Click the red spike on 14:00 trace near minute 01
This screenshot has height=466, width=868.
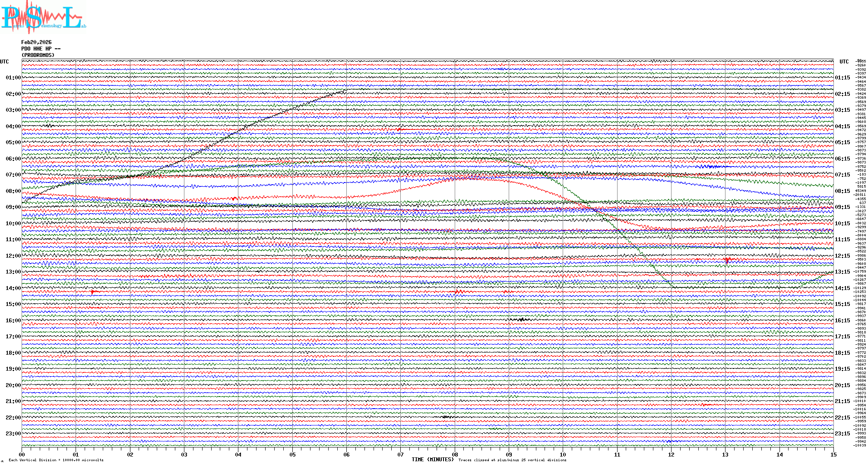(92, 292)
